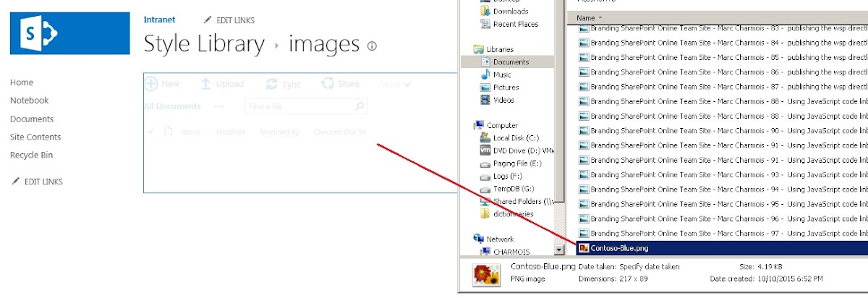Select file numbered 97 Using JavaScript code
The width and height of the screenshot is (868, 298).
pos(722,233)
